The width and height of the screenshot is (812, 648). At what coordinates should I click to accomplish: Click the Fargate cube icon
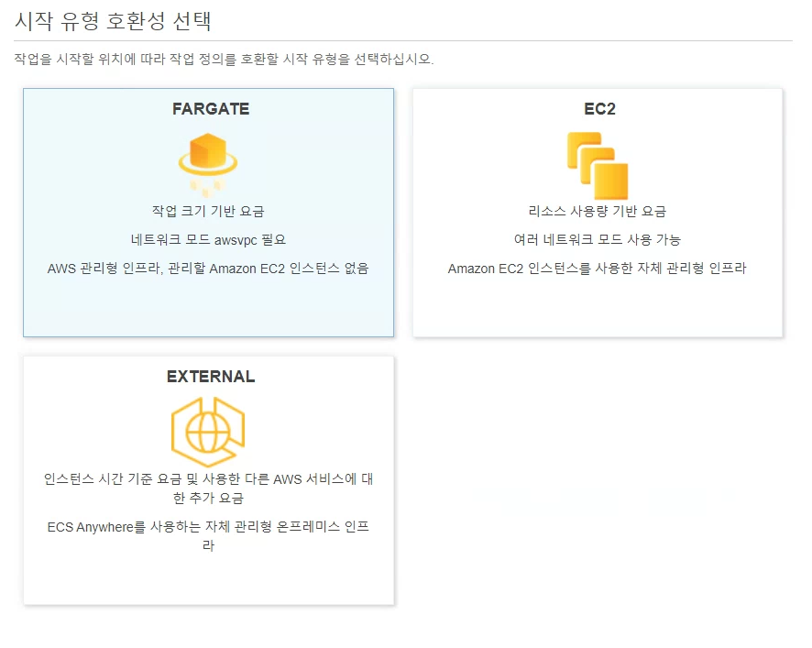[x=208, y=165]
